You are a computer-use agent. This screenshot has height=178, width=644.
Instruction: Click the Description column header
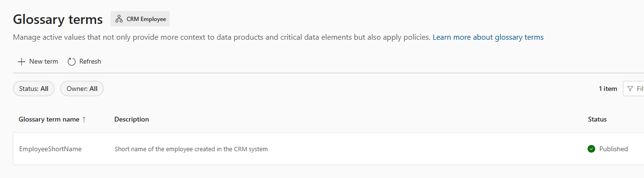[131, 120]
